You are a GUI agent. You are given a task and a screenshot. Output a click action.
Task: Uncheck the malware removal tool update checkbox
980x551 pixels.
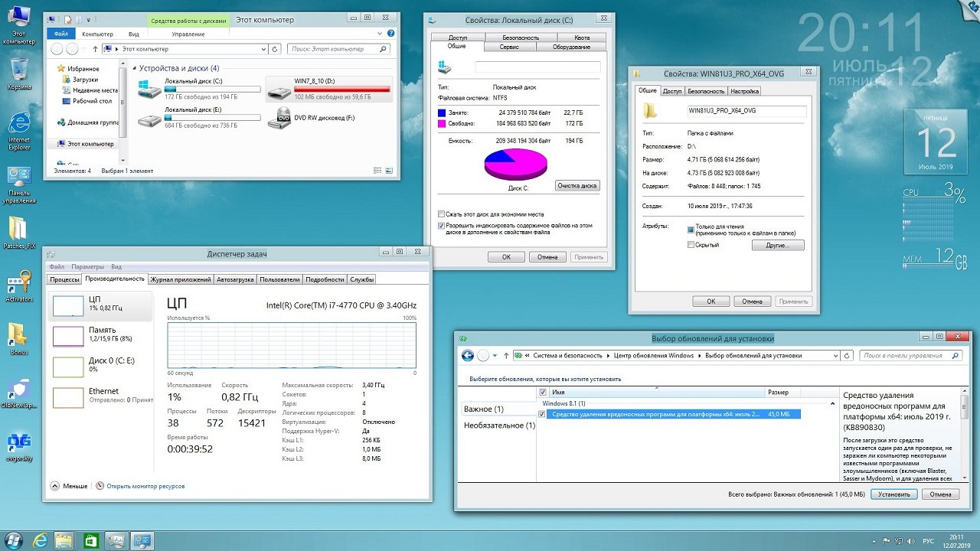(543, 414)
